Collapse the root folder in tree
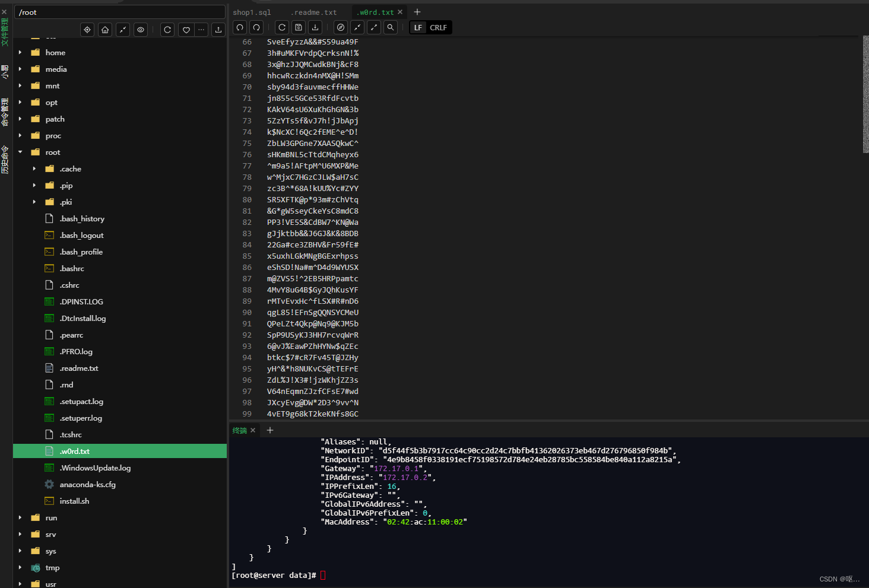The height and width of the screenshot is (588, 869). 20,152
